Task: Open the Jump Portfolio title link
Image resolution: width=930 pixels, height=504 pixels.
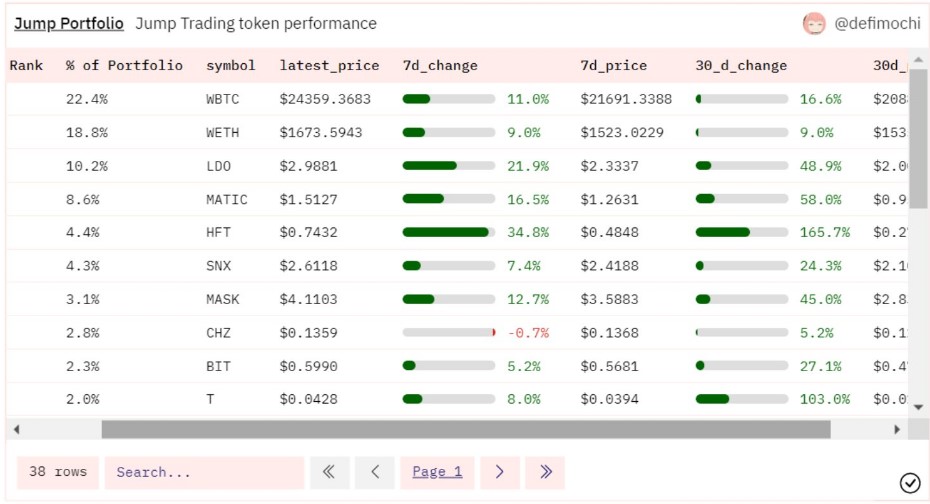Action: [x=69, y=23]
